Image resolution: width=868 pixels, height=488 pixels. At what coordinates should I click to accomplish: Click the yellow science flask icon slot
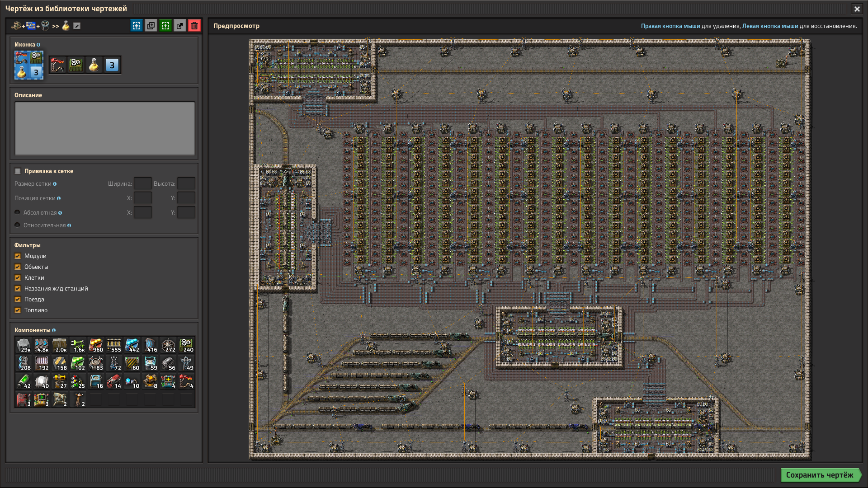pos(94,65)
